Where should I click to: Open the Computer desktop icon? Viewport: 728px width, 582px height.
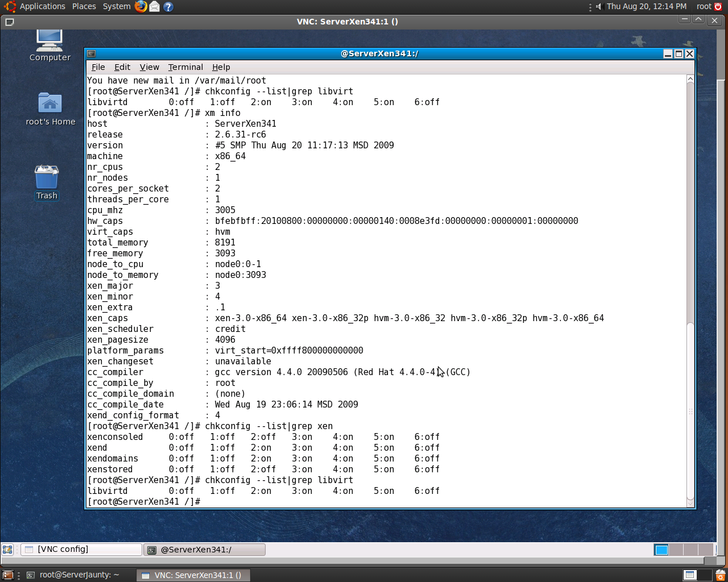pyautogui.click(x=49, y=44)
